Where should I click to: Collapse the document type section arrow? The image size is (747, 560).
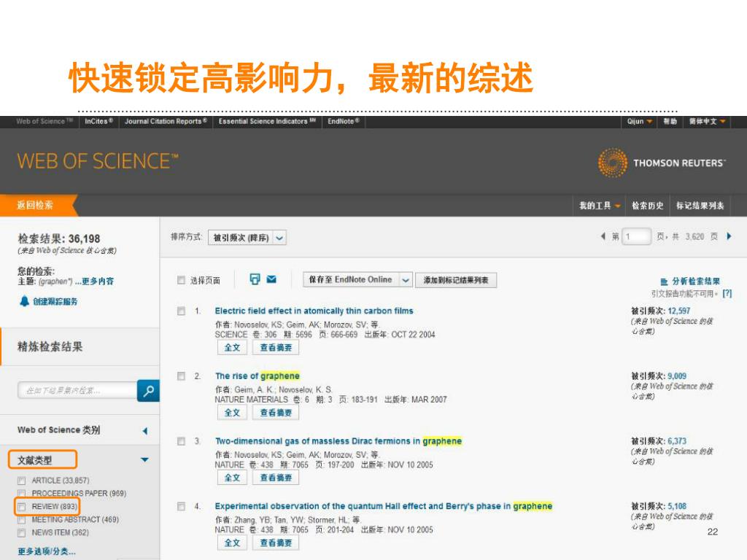pyautogui.click(x=145, y=459)
